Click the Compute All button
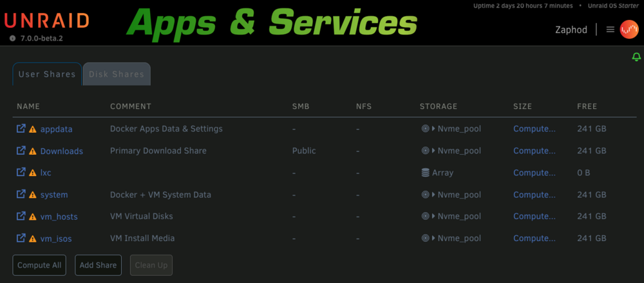Screen dimensions: 644x283 click(39, 266)
